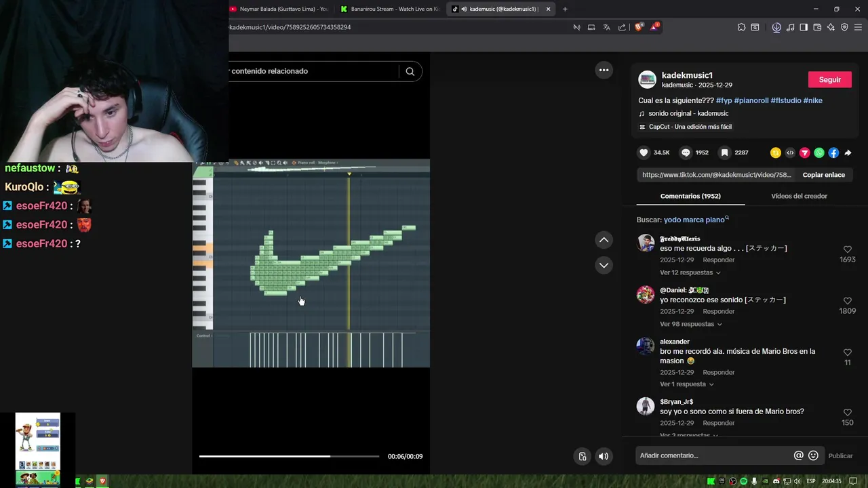Open hashtag #flstudio link
This screenshot has height=488, width=868.
tap(786, 100)
